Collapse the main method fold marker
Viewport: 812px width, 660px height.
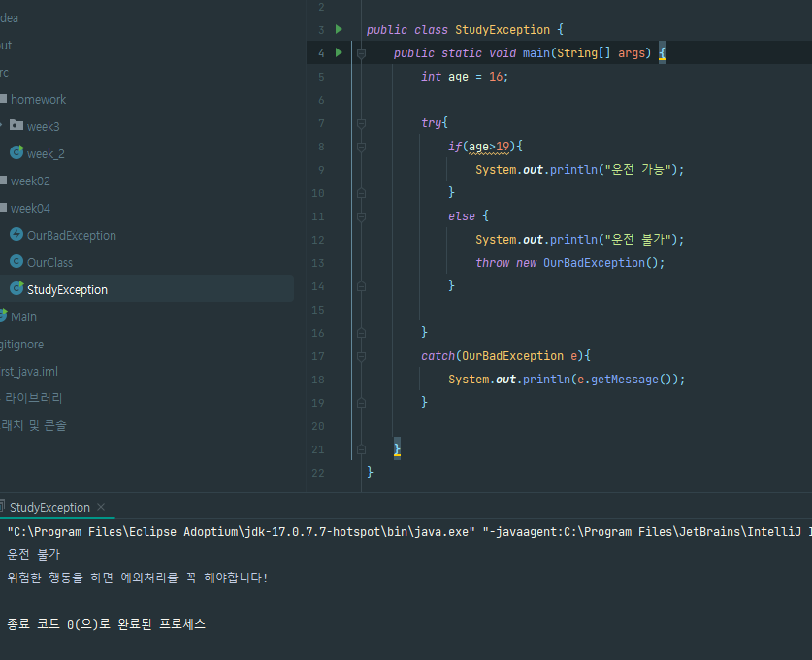click(362, 53)
